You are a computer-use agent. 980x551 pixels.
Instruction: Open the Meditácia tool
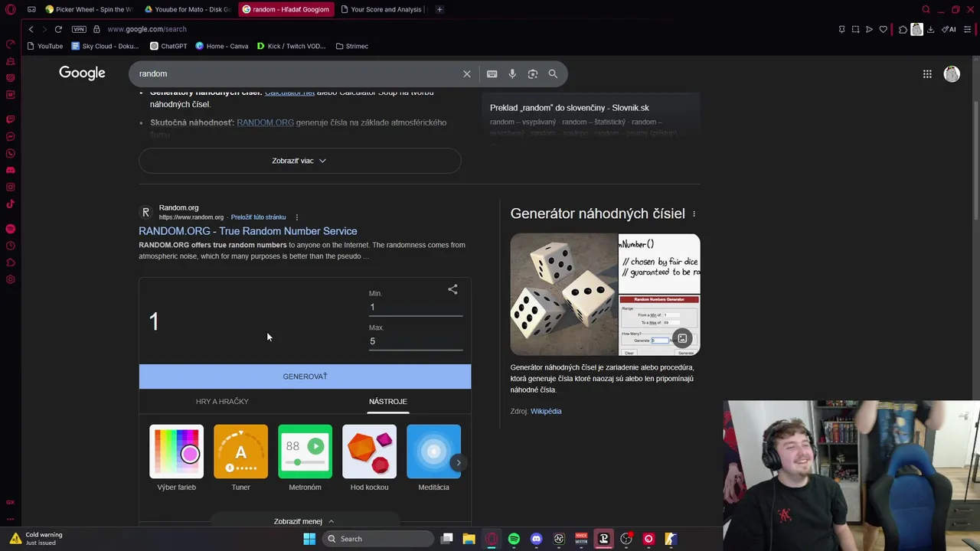click(x=433, y=458)
